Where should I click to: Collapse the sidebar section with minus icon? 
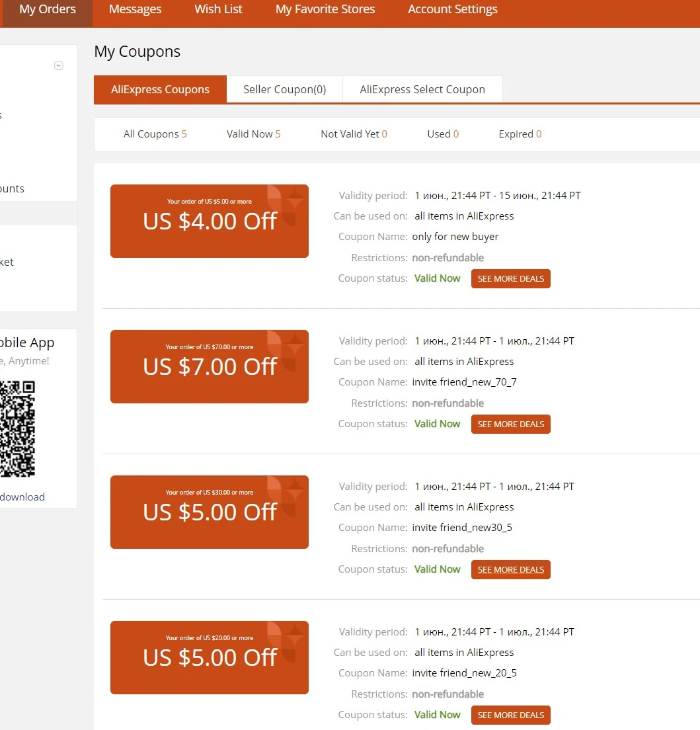[x=59, y=65]
